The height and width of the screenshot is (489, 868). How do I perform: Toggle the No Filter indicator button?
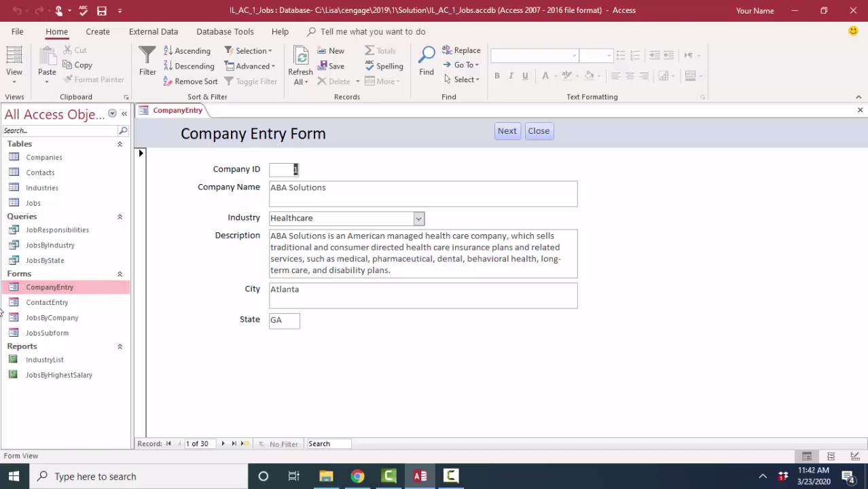[x=278, y=443]
